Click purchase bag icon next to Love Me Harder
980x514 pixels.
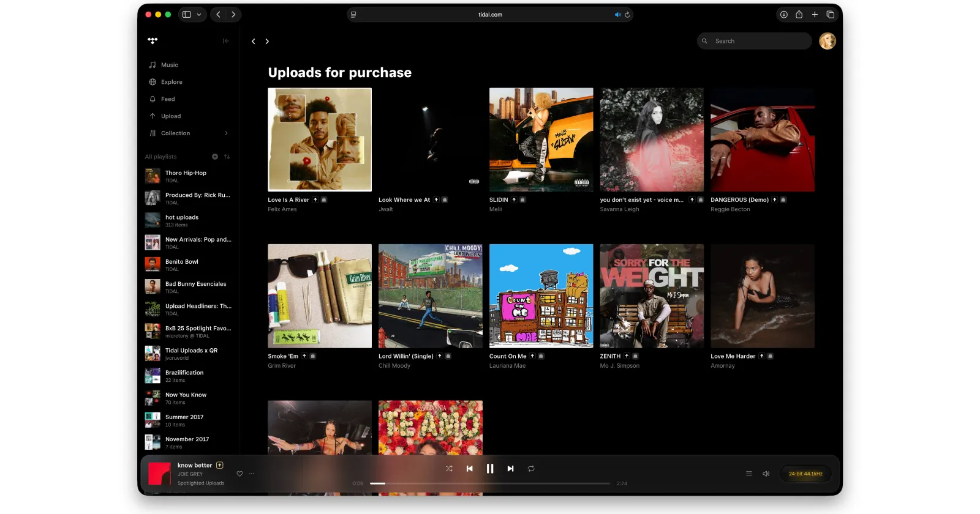770,356
